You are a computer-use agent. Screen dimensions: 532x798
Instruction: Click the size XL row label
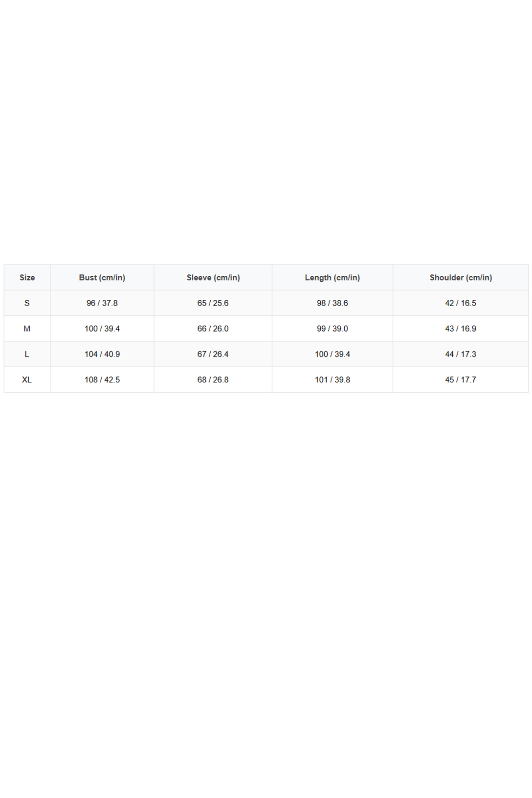tap(27, 379)
